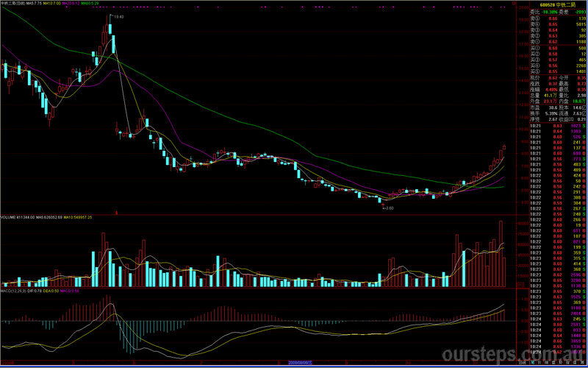
Task: Click the tallest volume bar near right edge
Action: point(501,254)
